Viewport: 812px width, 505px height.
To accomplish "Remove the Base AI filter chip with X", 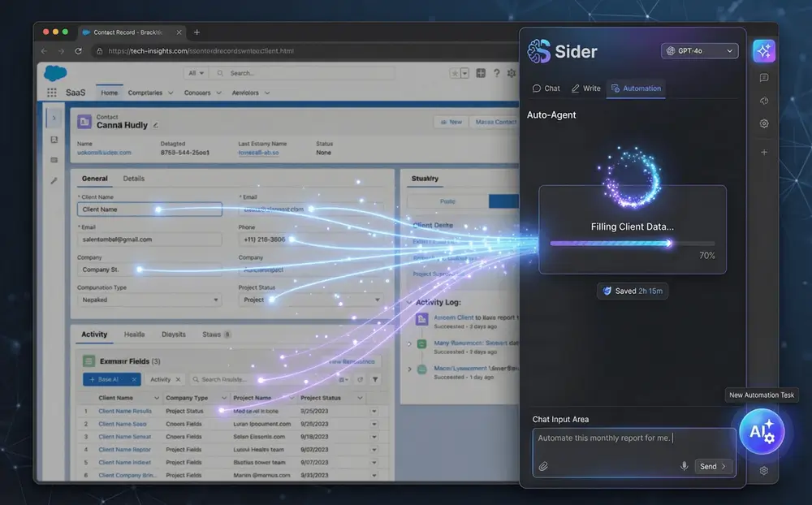I will pos(134,380).
